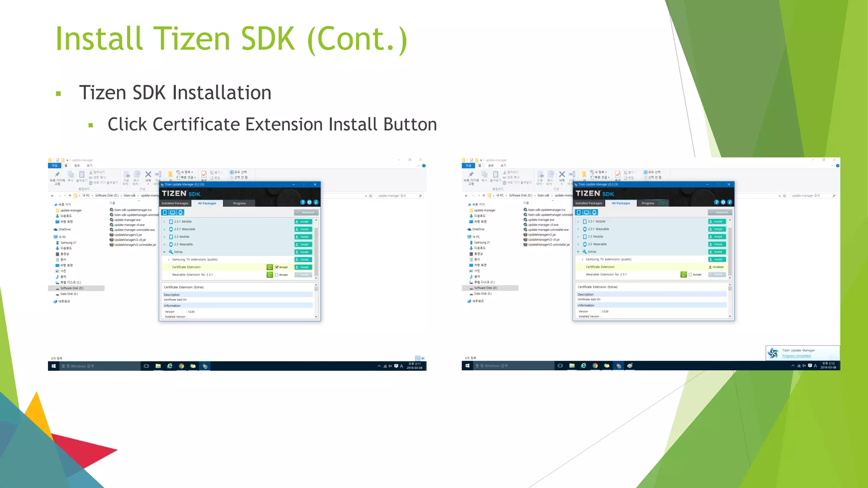Viewport: 868px width, 488px height.
Task: Open info icon in right Tizen window
Action: click(x=729, y=202)
